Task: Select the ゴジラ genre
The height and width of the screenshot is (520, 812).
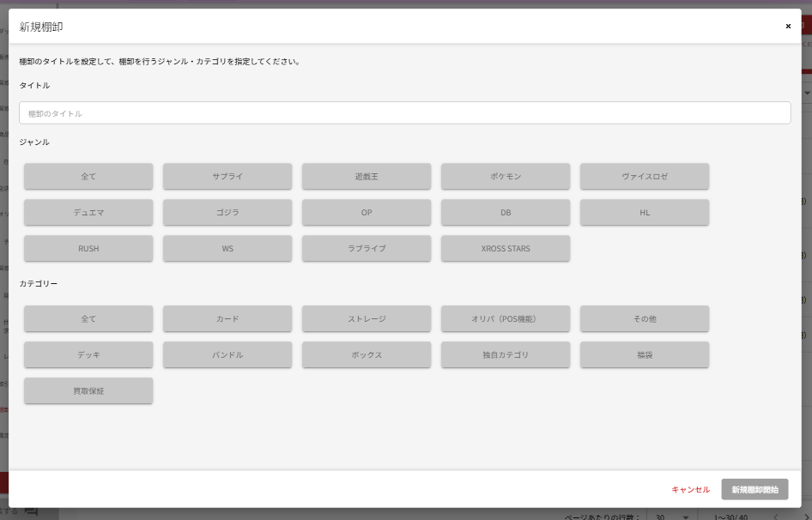Action: [227, 213]
